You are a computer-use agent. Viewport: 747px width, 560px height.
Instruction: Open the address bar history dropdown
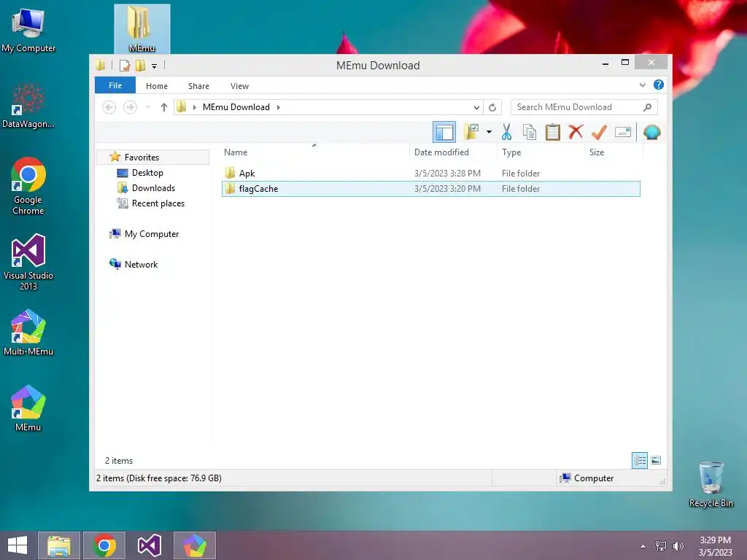[476, 107]
